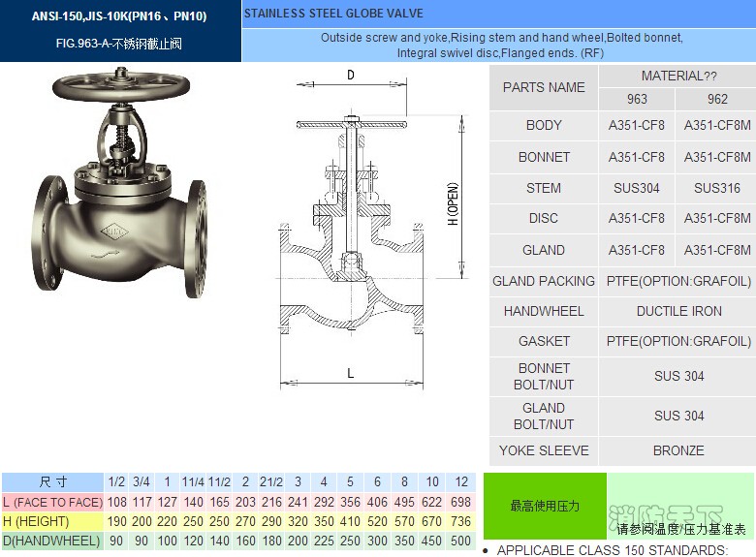Select the yellow H (HEIGHT) row label

click(x=52, y=521)
